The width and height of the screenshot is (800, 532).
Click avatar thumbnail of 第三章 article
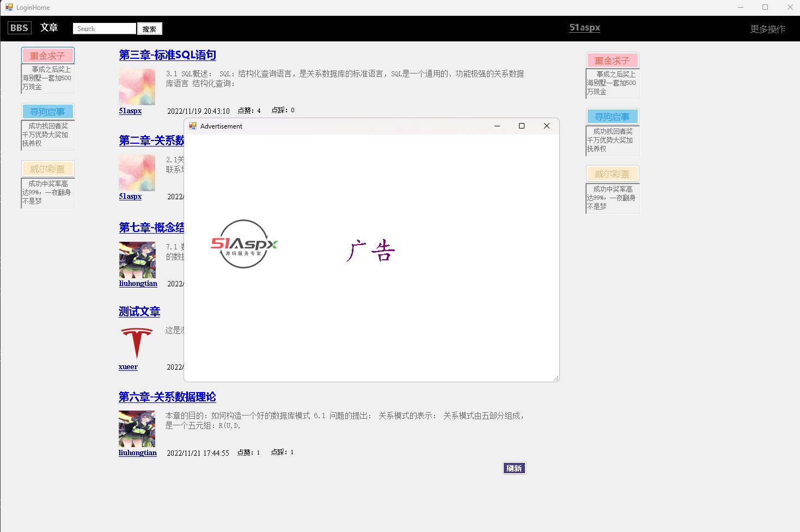(137, 87)
